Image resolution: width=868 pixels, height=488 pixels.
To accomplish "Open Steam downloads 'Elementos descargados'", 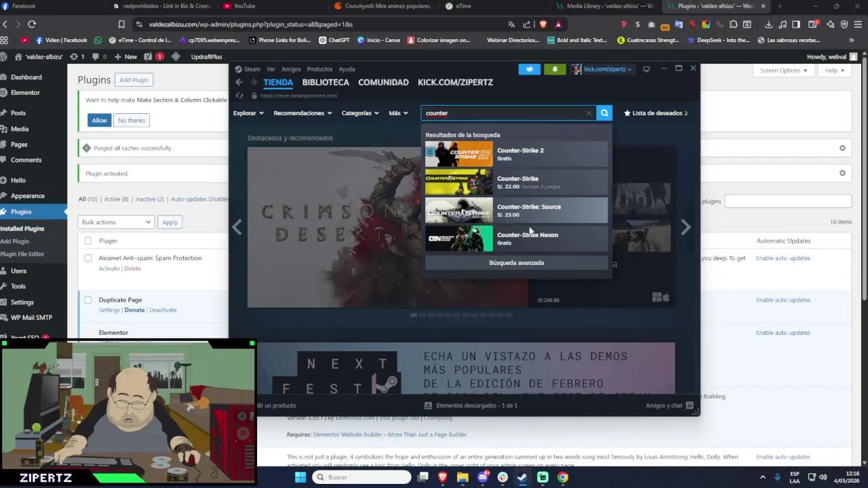I will click(471, 405).
